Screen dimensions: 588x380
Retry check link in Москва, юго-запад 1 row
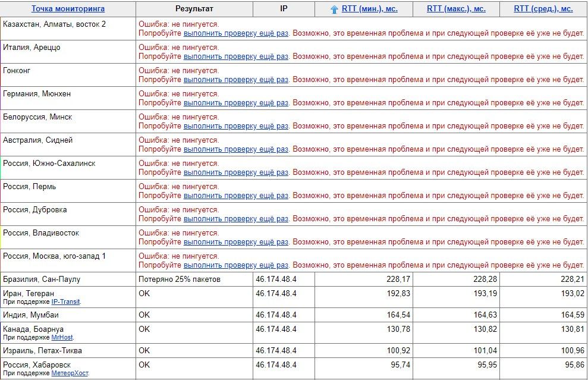tap(236, 265)
